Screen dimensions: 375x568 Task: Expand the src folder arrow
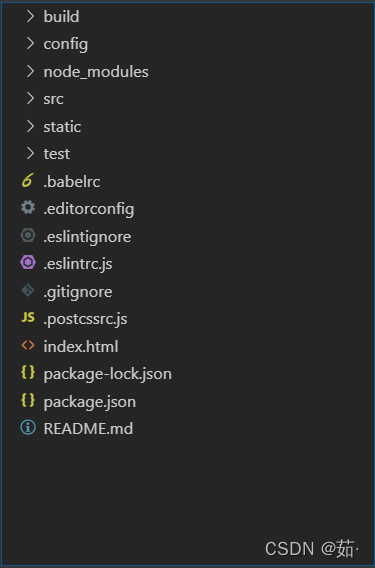pyautogui.click(x=30, y=99)
